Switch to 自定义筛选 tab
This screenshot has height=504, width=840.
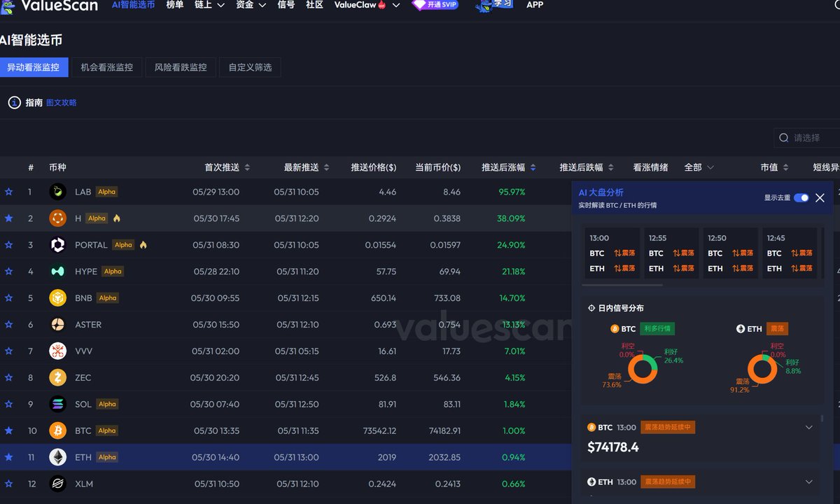tap(250, 68)
